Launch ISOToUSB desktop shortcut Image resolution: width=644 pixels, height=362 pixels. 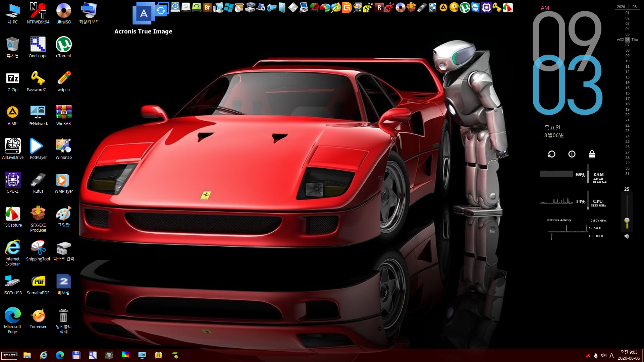(x=13, y=284)
